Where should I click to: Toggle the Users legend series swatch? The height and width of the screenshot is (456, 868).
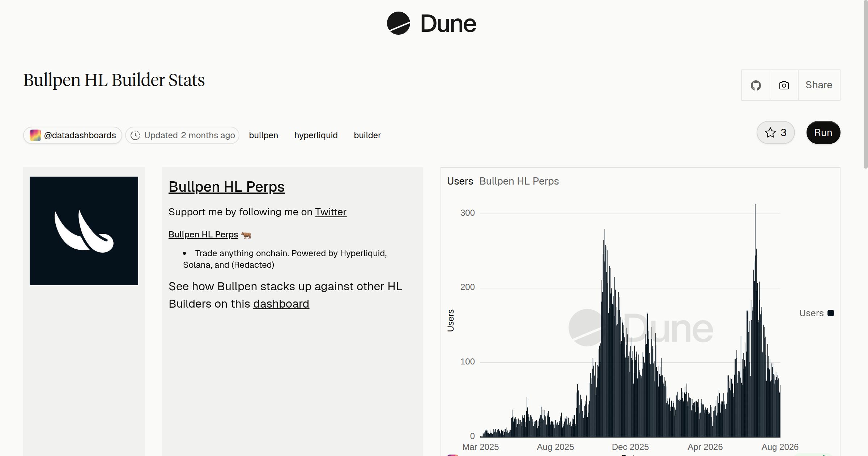tap(831, 313)
